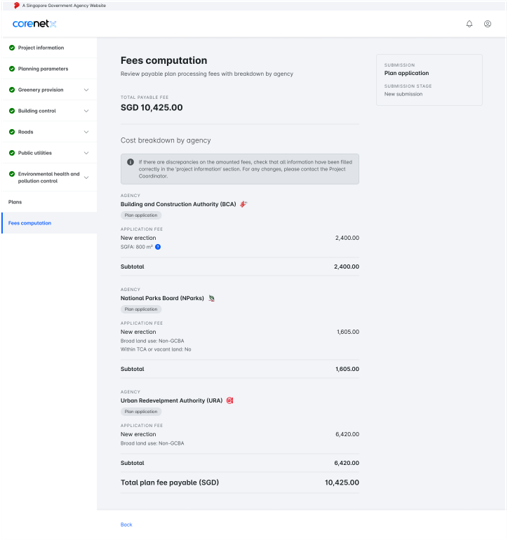
Task: Click the NParks Broad land use: Non-GCBA text
Action: pos(152,341)
